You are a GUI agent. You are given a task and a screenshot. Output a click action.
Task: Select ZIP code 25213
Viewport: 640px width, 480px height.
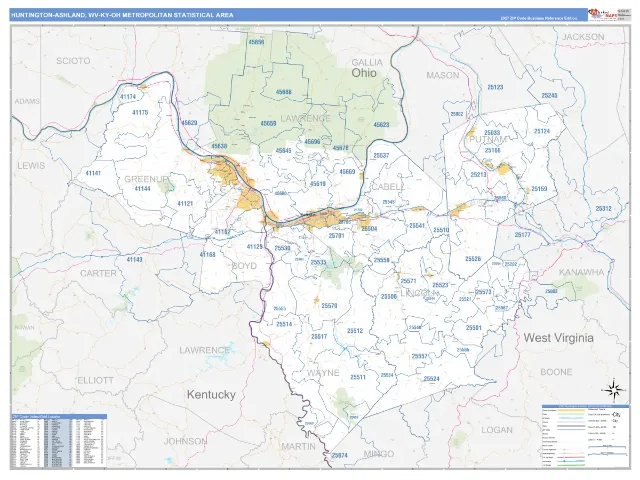click(478, 175)
